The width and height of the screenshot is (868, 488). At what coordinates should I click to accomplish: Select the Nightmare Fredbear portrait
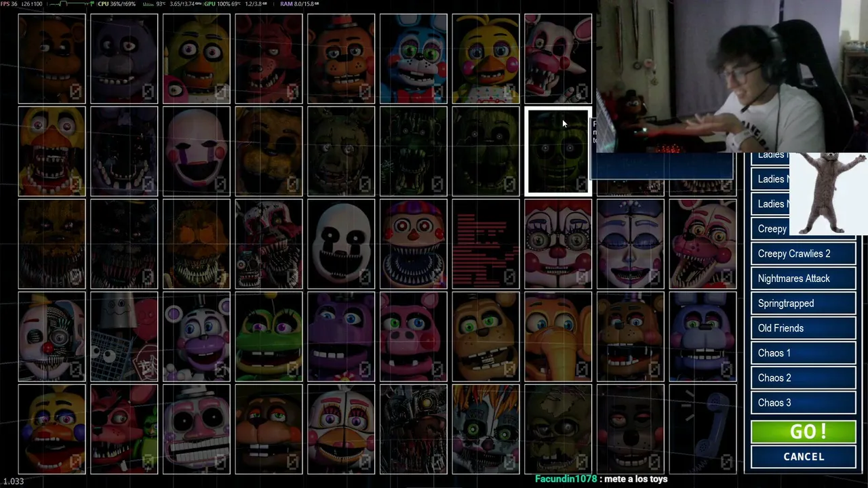(x=52, y=244)
